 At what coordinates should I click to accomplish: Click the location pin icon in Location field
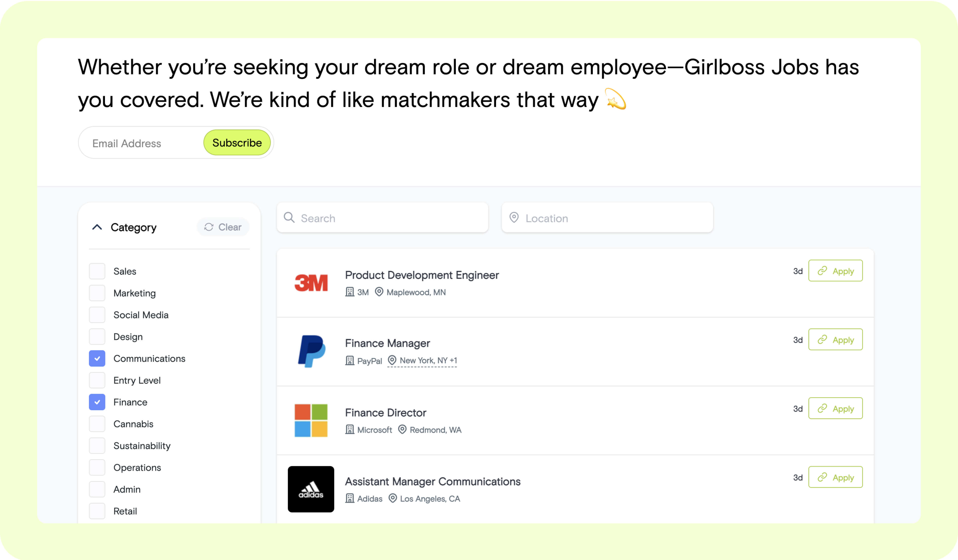click(x=514, y=218)
